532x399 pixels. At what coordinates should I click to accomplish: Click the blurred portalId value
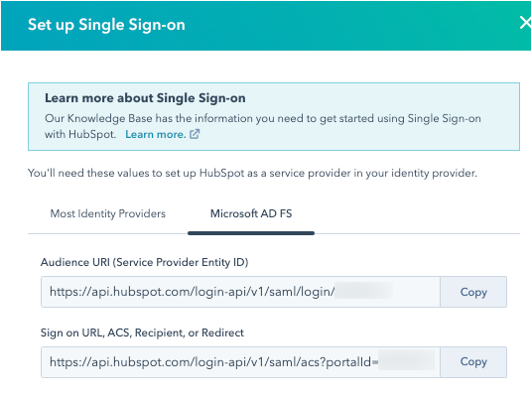[x=407, y=361]
